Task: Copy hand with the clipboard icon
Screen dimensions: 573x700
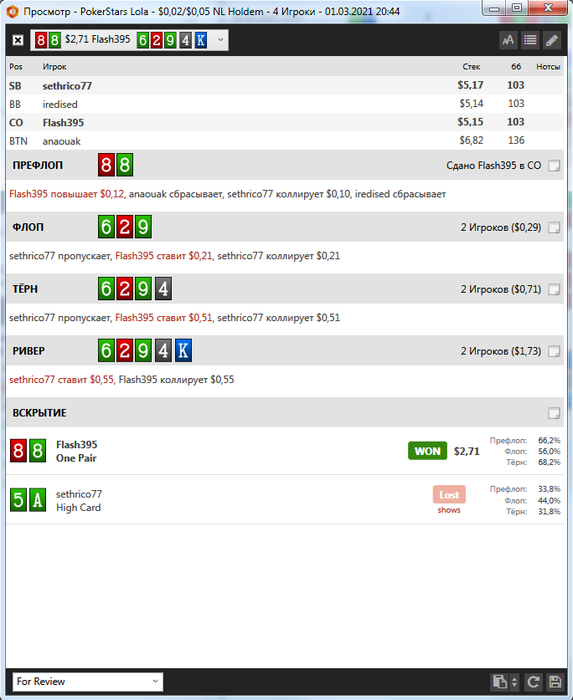Action: [500, 682]
